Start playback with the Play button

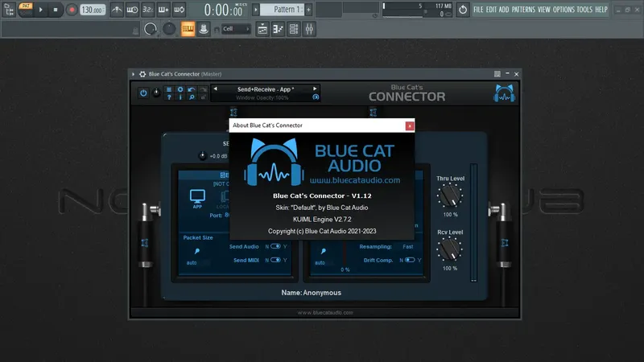(41, 10)
